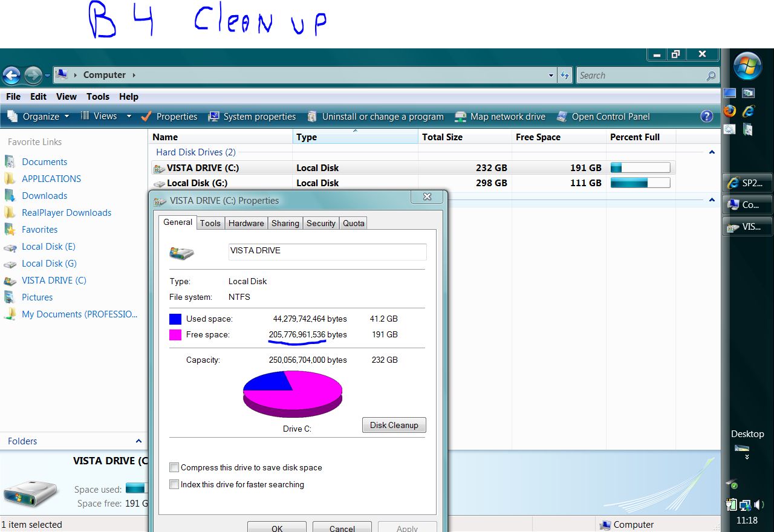The height and width of the screenshot is (532, 774).
Task: Click the Back navigation arrow in Explorer
Action: (x=11, y=76)
